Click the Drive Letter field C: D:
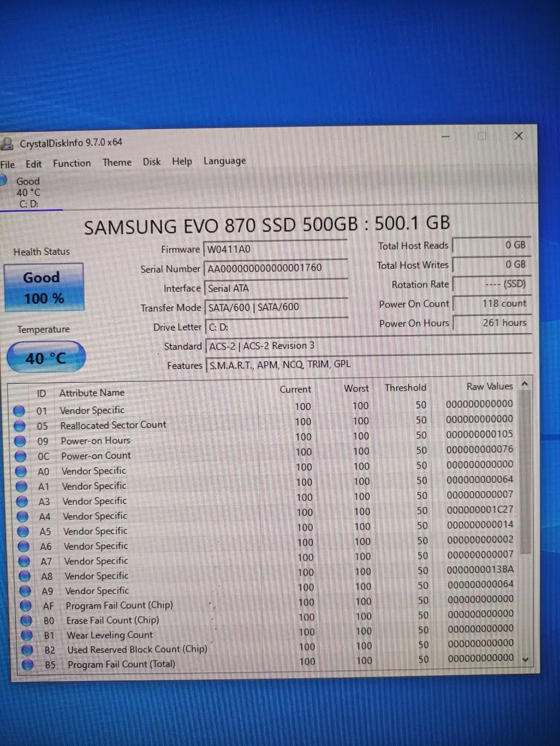This screenshot has height=746, width=560. click(276, 327)
